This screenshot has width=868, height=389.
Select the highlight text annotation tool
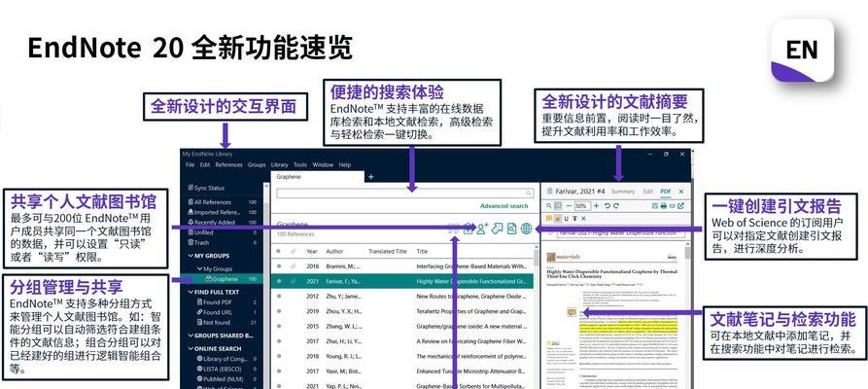tap(558, 219)
